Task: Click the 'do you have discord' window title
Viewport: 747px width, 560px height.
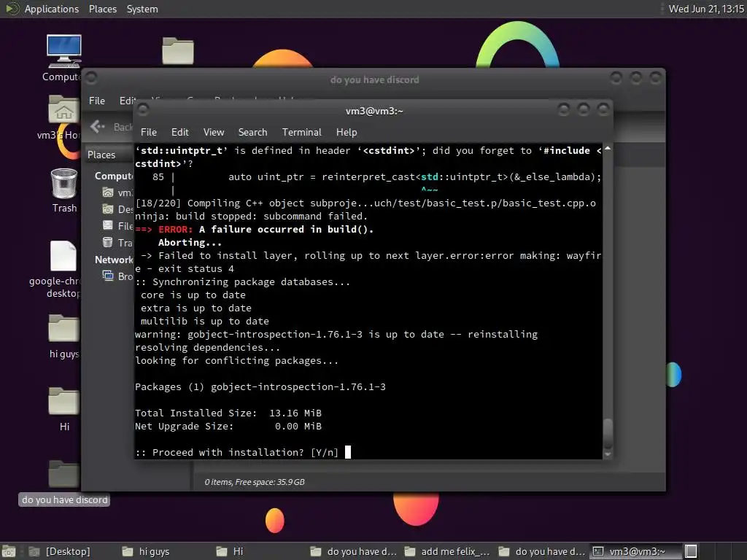Action: tap(374, 79)
